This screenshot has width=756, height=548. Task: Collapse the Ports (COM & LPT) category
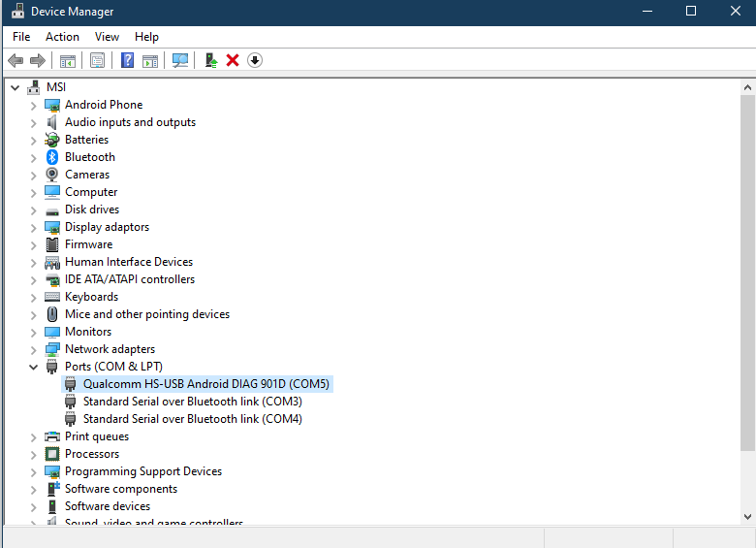pos(33,367)
